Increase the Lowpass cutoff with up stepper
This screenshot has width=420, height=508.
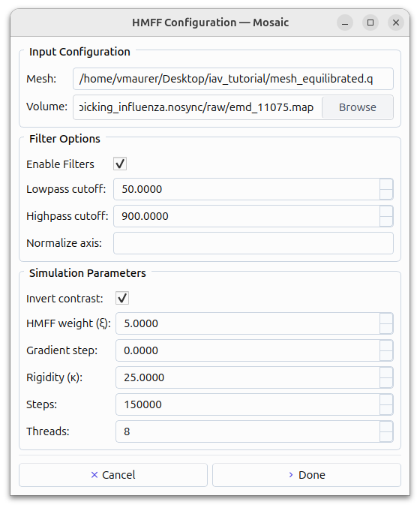[386, 184]
